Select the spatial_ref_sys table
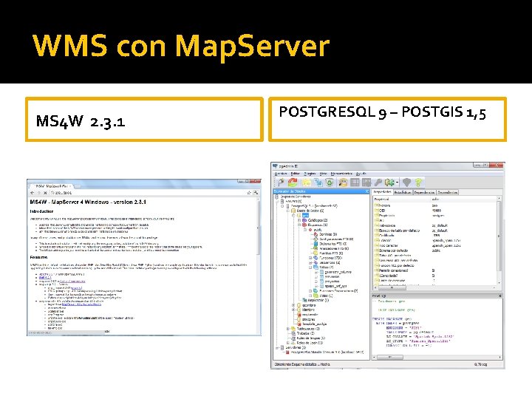The height and width of the screenshot is (399, 532). point(335,287)
